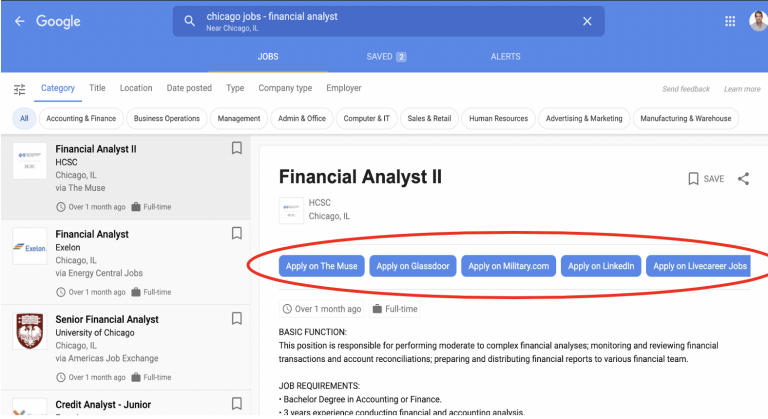
Task: Save the job with the SAVE button
Action: coord(706,179)
